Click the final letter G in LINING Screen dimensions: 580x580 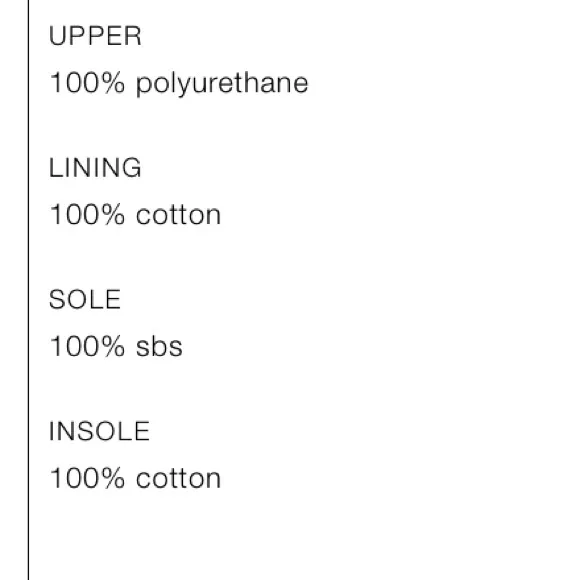click(131, 168)
